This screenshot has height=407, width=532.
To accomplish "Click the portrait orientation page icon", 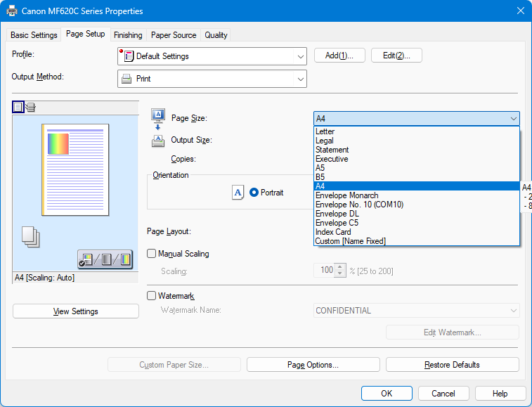I will (238, 193).
